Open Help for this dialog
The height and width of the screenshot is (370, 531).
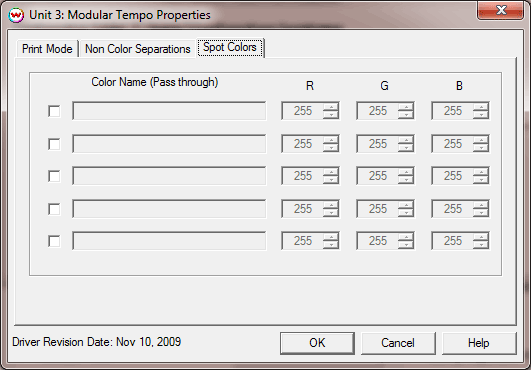(479, 343)
